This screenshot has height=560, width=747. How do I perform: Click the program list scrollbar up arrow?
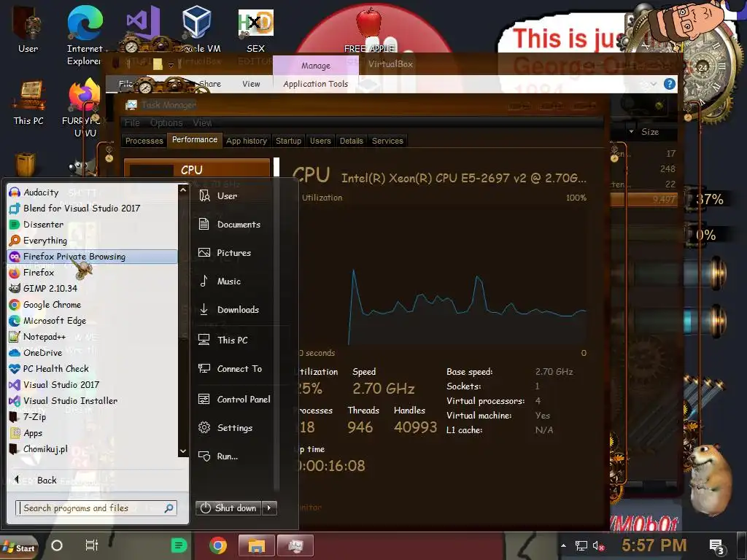point(183,190)
